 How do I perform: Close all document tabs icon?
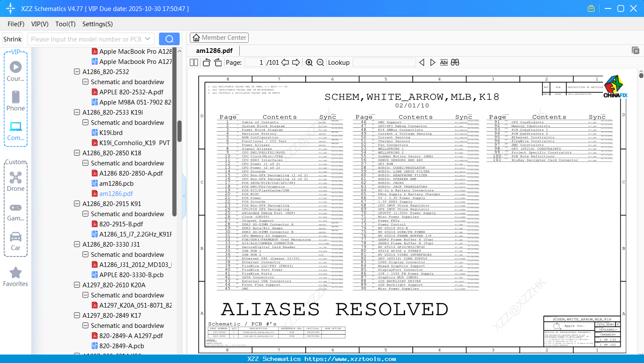636,50
